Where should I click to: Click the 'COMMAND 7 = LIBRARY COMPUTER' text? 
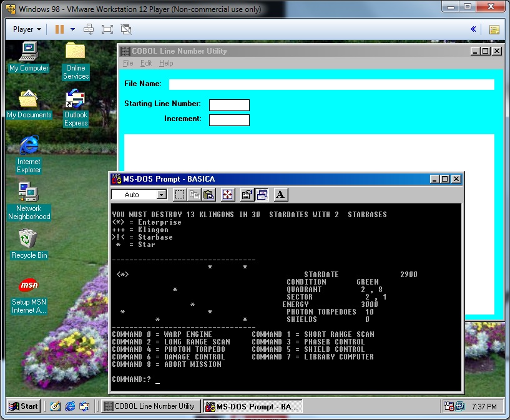[313, 357]
